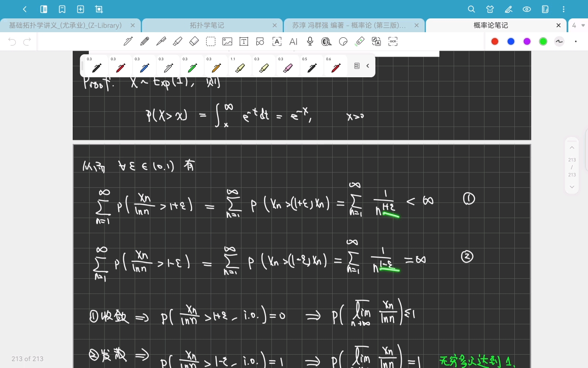This screenshot has height=368, width=588.
Task: Open the page thumbnails sidebar icon
Action: coord(44,9)
